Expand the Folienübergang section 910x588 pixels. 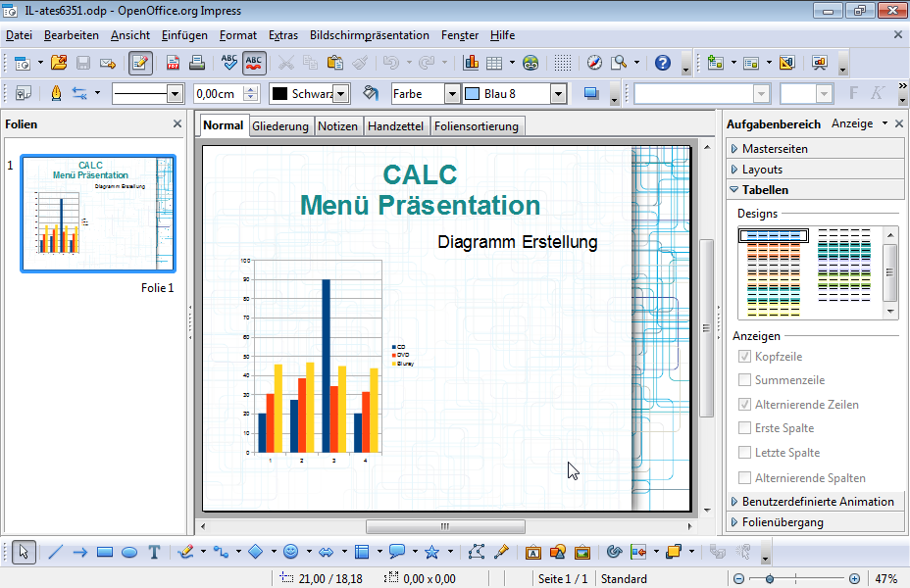(815, 522)
